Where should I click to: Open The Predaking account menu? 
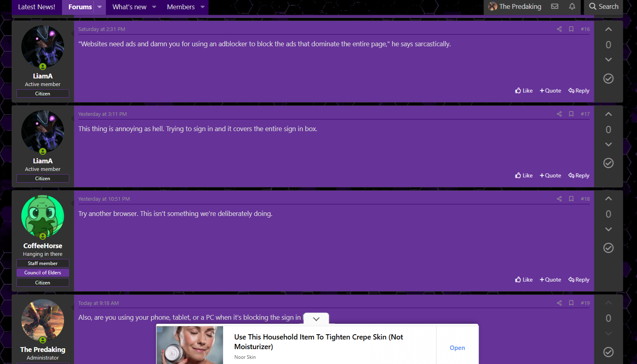[515, 6]
